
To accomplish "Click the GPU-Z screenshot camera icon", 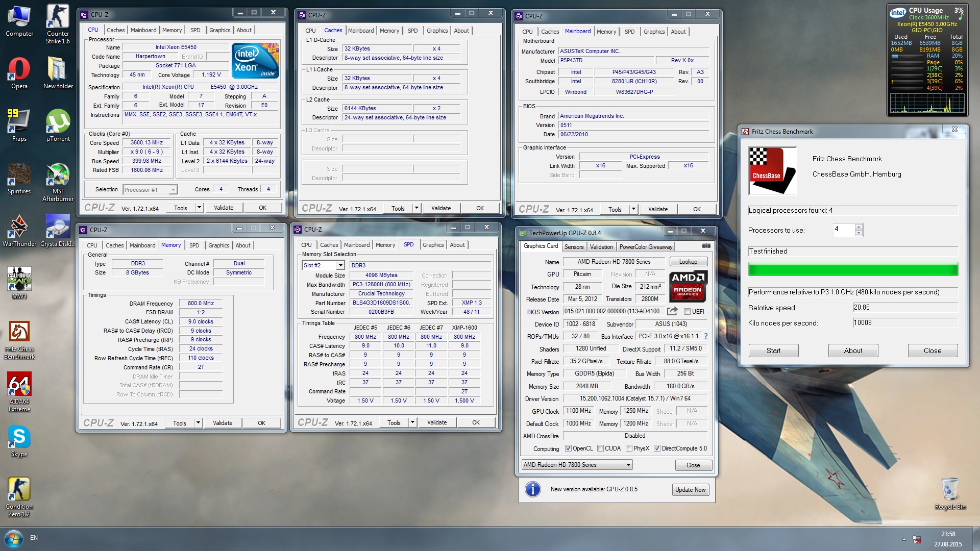I will click(x=706, y=246).
